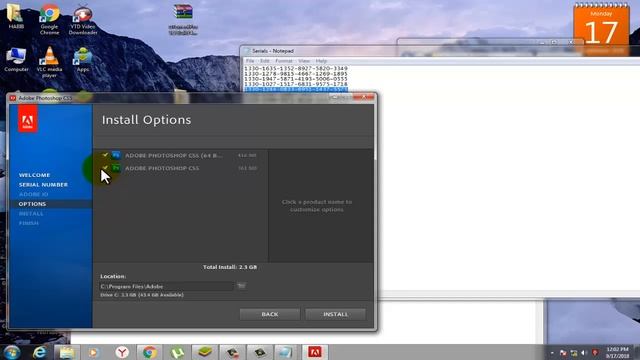Screen dimensions: 640x360
Task: Click the Action Center flag icon
Action: pos(563,353)
